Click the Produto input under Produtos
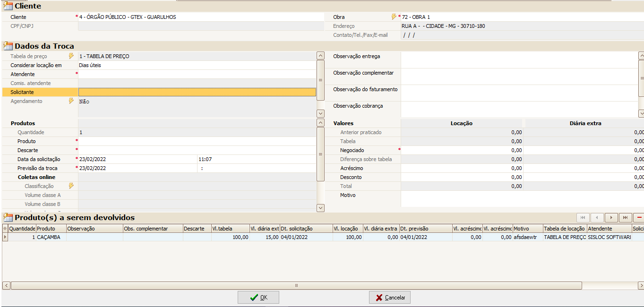Screen dimensions: 644x307 197,141
